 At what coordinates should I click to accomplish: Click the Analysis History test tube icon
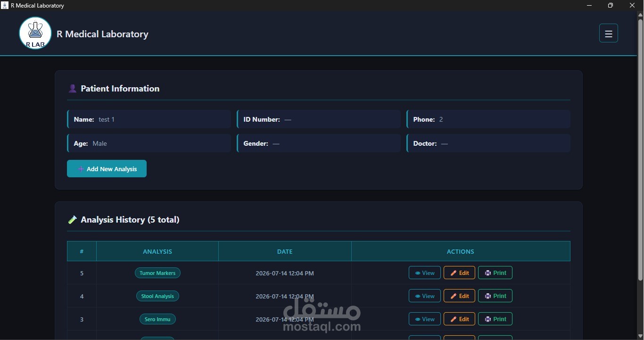tap(72, 220)
